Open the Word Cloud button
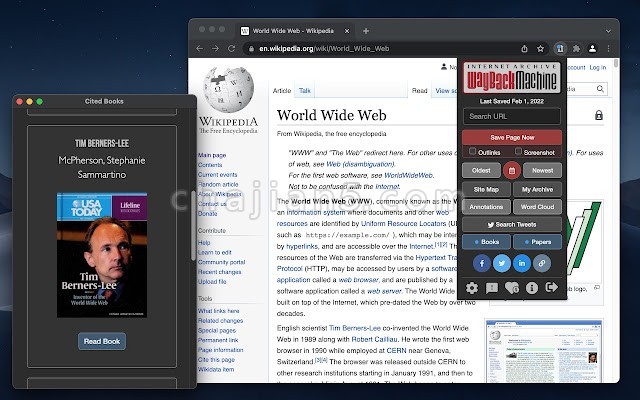This screenshot has width=640, height=400. 537,207
